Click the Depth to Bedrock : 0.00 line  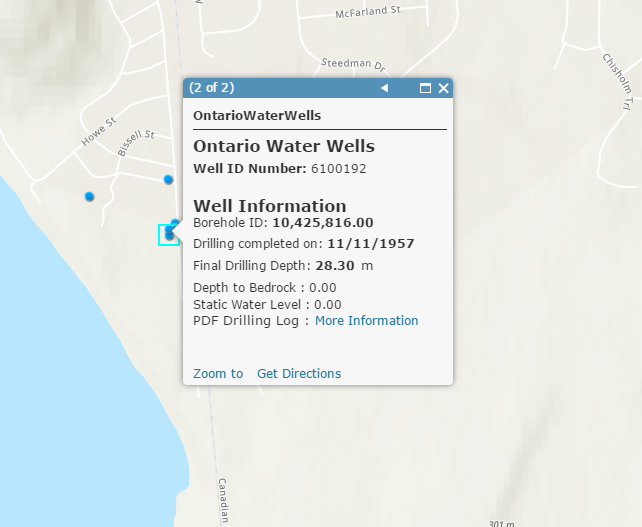coord(265,287)
